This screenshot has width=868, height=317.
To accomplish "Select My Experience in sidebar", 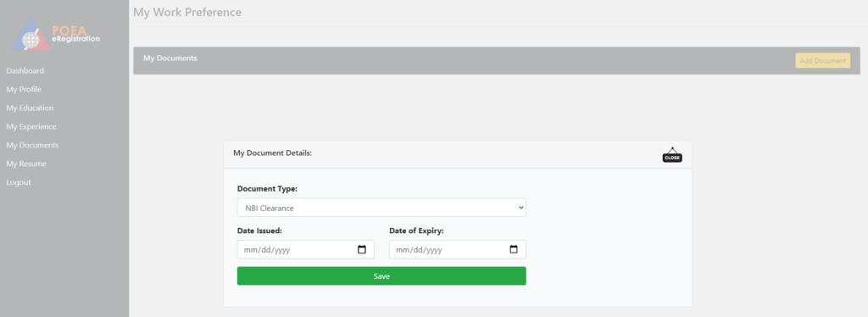I will [x=31, y=126].
